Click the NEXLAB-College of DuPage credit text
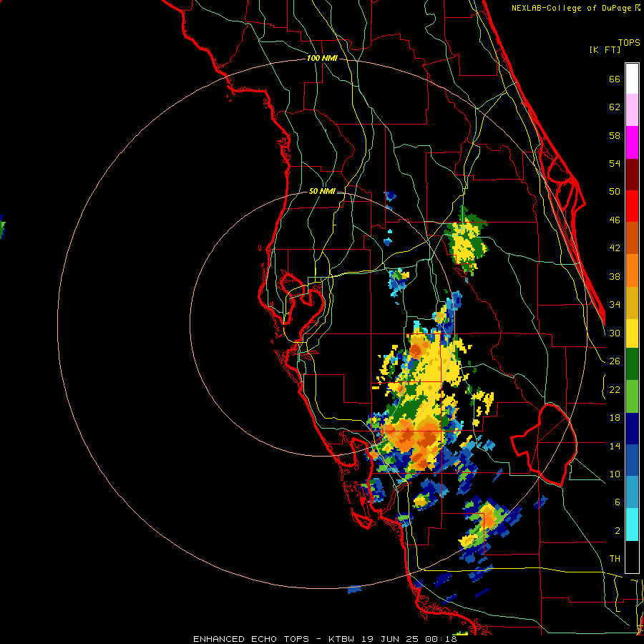Image resolution: width=644 pixels, height=644 pixels. click(x=576, y=8)
